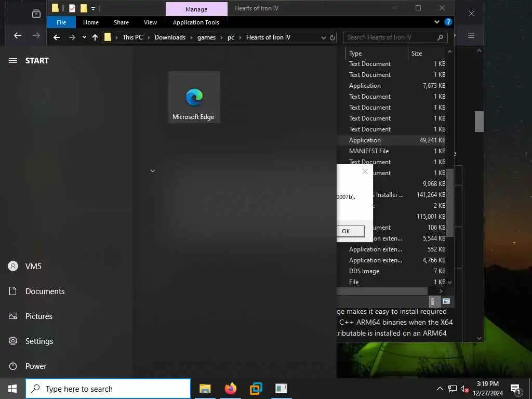Collapse the Start menu hamburger navigation

(13, 61)
